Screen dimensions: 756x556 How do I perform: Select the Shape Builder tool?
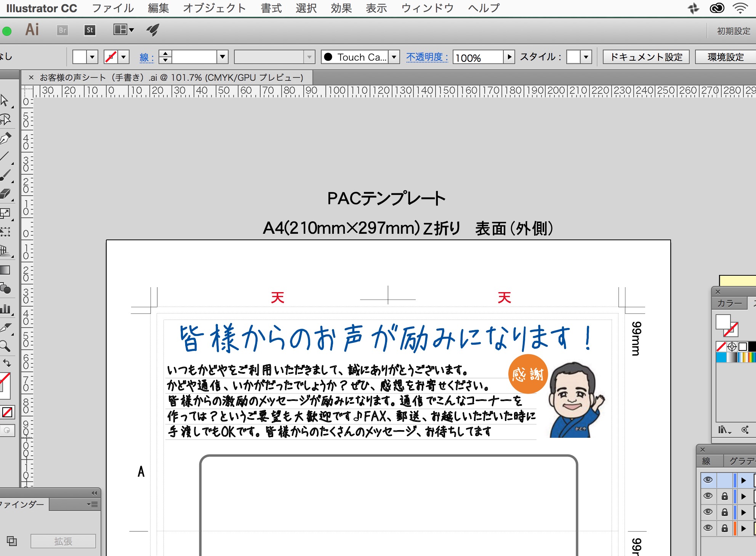pos(5,289)
